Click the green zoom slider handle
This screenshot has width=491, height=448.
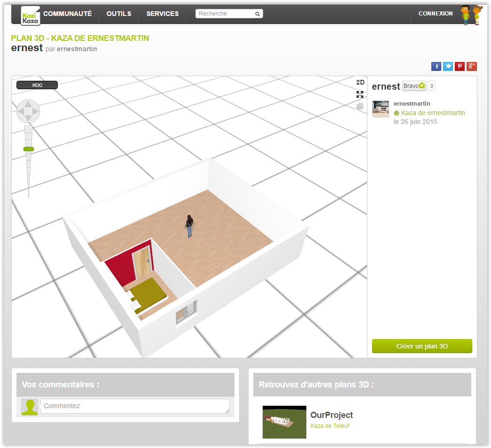pos(29,149)
